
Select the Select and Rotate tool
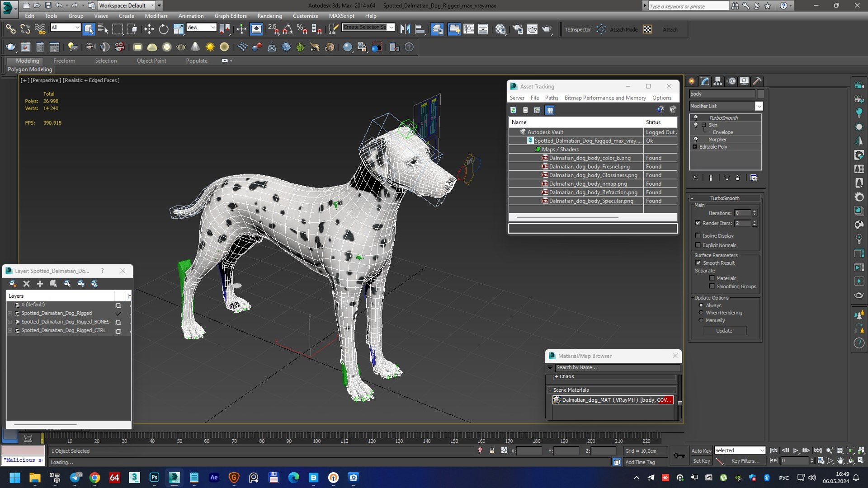[164, 29]
